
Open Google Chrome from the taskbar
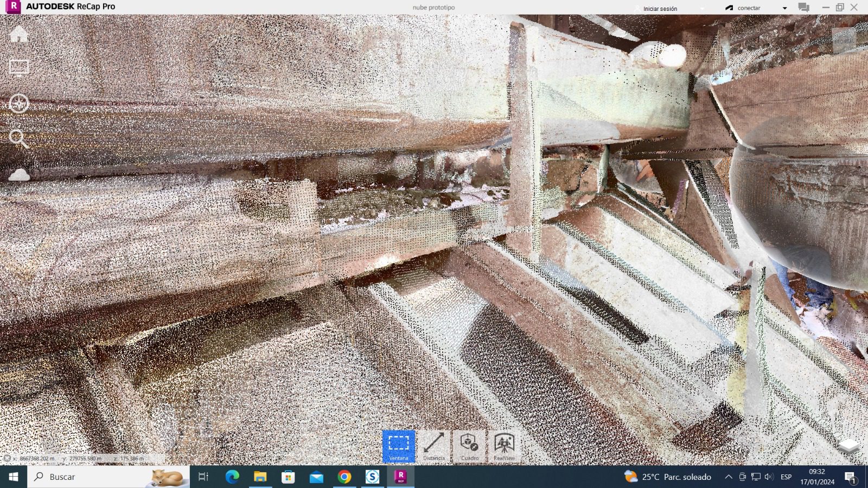click(344, 477)
